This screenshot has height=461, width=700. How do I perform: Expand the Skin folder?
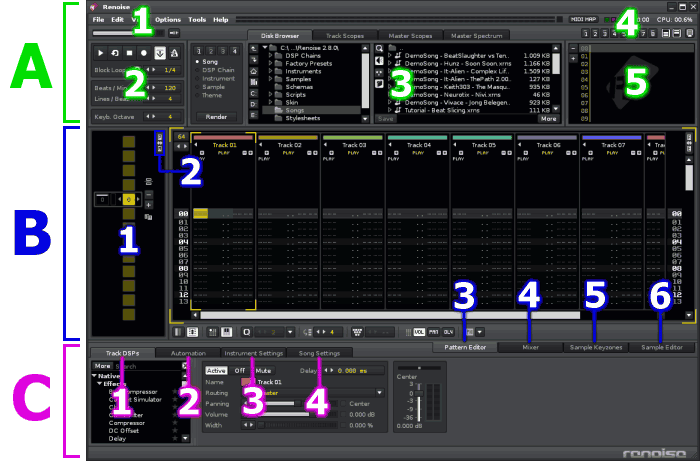pyautogui.click(x=271, y=102)
